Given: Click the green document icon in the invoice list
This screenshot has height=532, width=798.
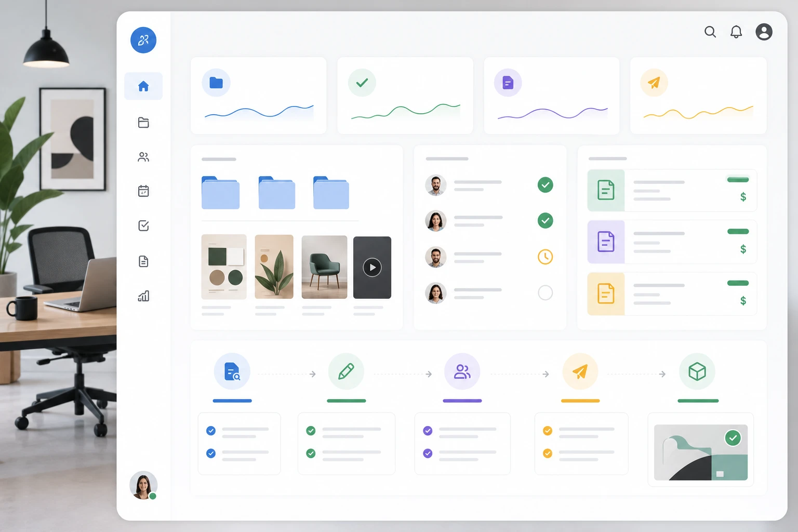Looking at the screenshot, I should pyautogui.click(x=606, y=190).
